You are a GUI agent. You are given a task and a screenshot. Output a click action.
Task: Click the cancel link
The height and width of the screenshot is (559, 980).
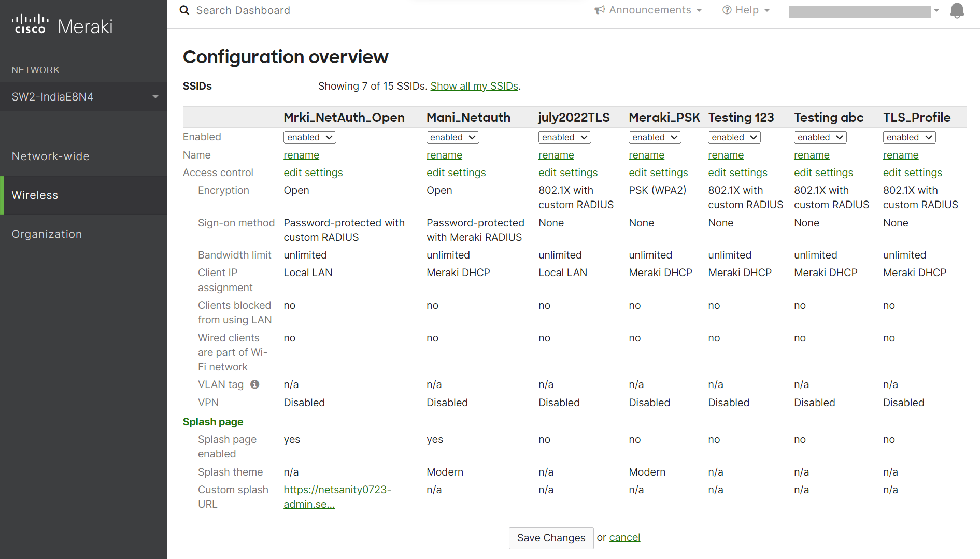pyautogui.click(x=624, y=537)
